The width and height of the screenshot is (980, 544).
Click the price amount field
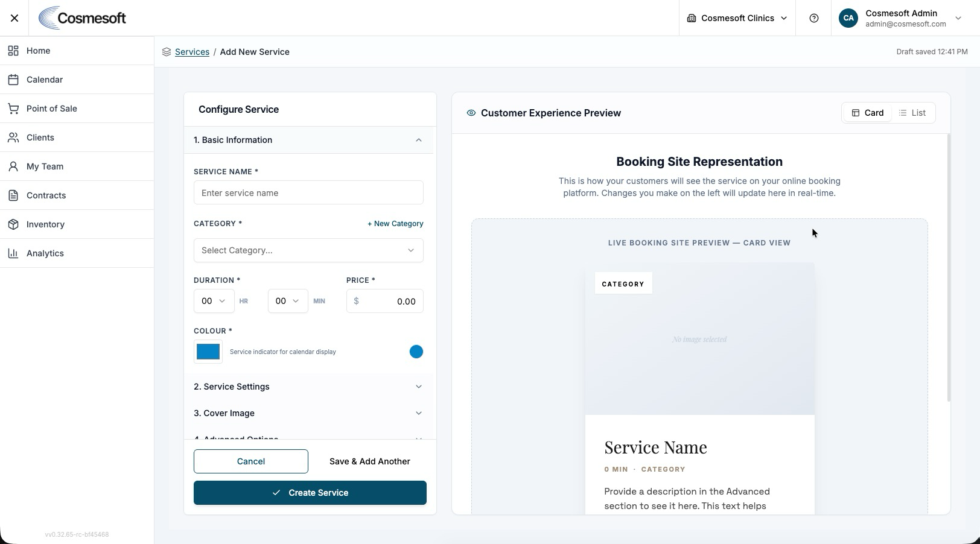click(385, 301)
